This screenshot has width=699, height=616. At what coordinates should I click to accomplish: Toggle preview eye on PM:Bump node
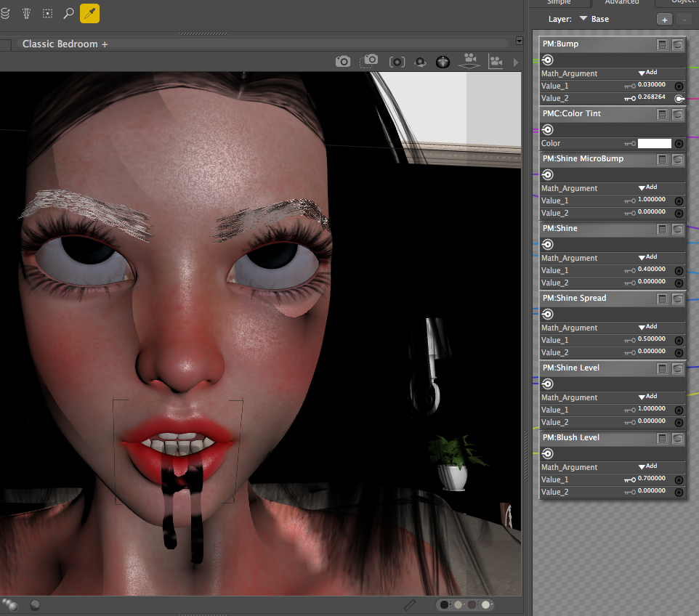(x=678, y=45)
